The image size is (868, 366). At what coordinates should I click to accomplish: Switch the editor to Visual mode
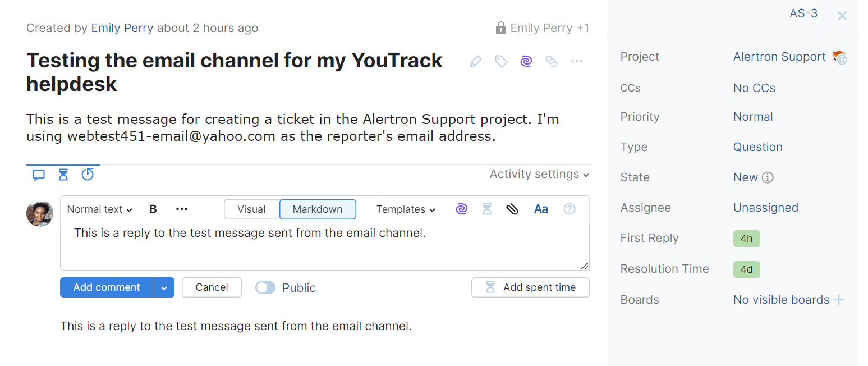(251, 209)
